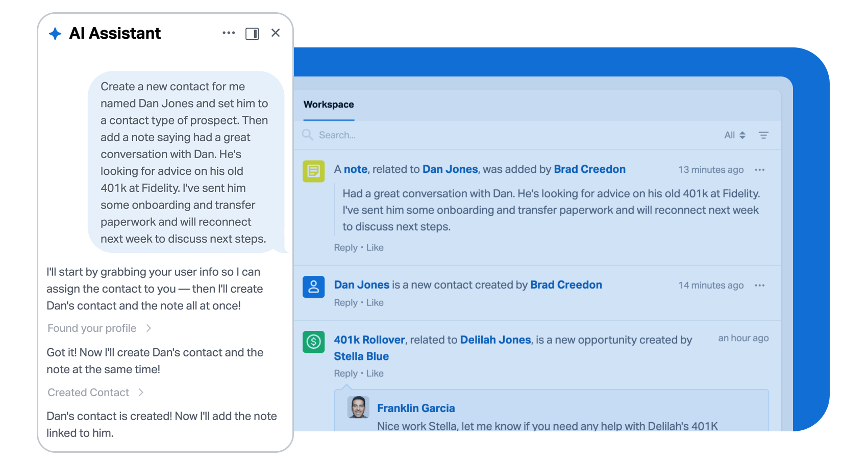
Task: Click the search magnifier icon
Action: 308,135
